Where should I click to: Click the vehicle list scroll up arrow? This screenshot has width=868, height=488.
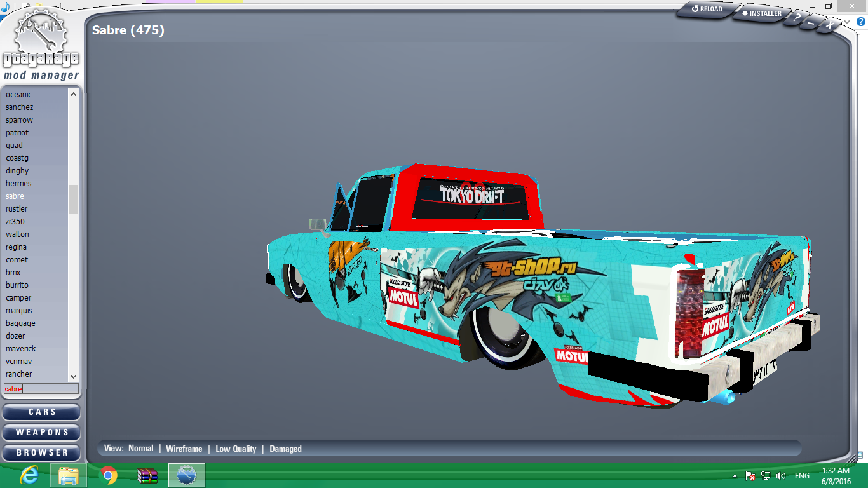[x=73, y=94]
